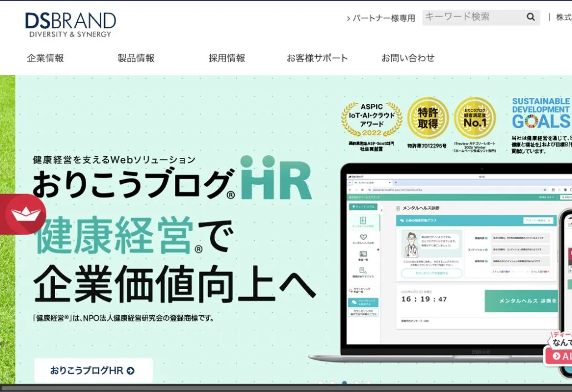Click the 健康経営で企業価値向上へ headline
Viewport: 572px width, 392px height.
click(175, 260)
